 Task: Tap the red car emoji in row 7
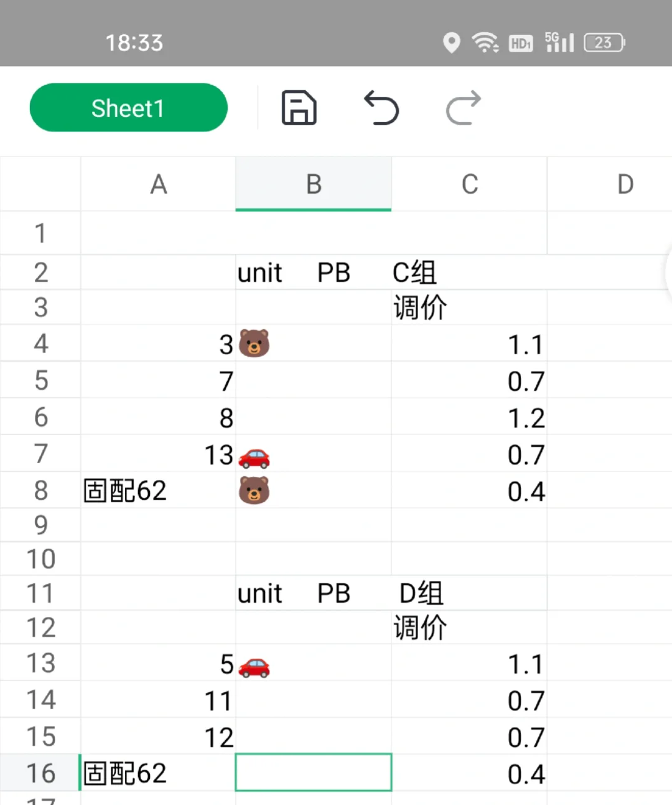pyautogui.click(x=254, y=458)
